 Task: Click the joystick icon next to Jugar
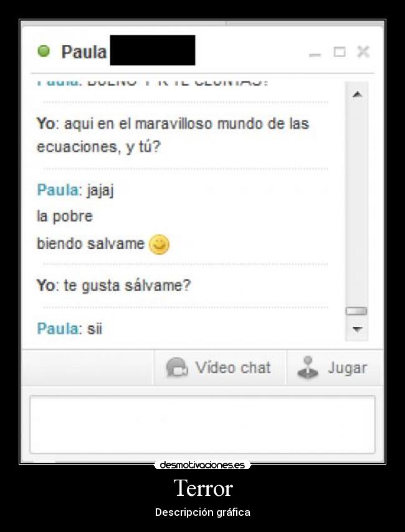tap(308, 367)
